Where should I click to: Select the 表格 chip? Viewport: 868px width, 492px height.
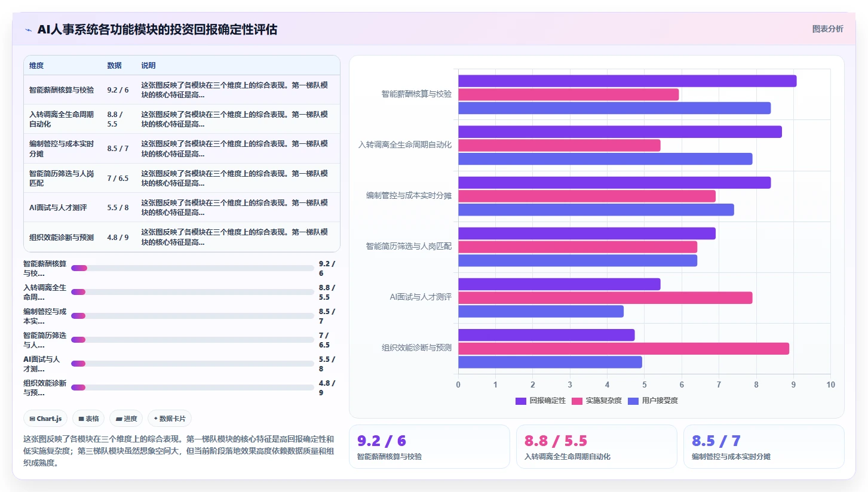[88, 419]
